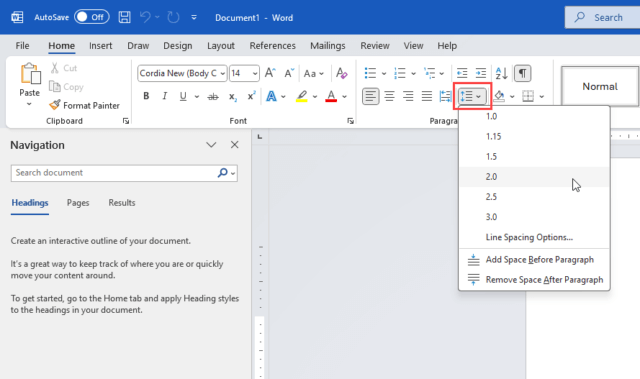Click the Copy button
640x379 pixels.
pyautogui.click(x=66, y=86)
